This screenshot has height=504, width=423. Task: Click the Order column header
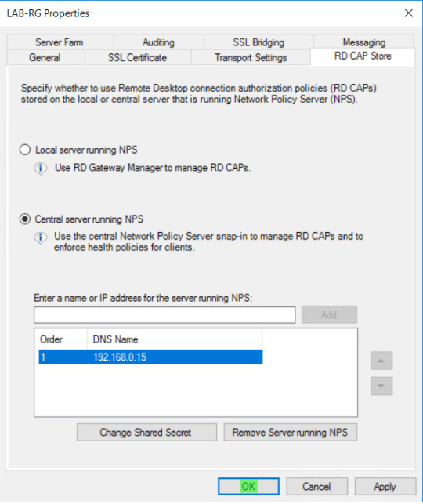click(63, 339)
